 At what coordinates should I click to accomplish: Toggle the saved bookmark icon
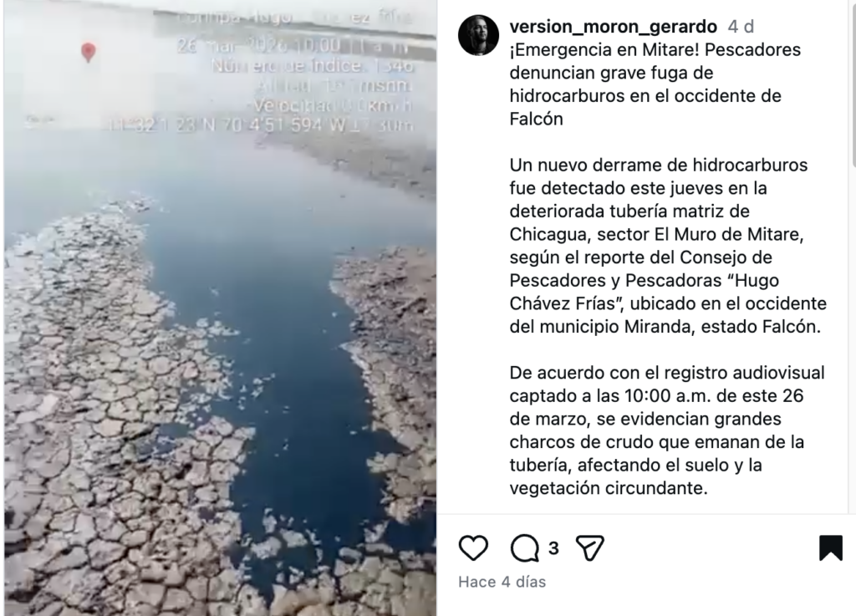(830, 547)
